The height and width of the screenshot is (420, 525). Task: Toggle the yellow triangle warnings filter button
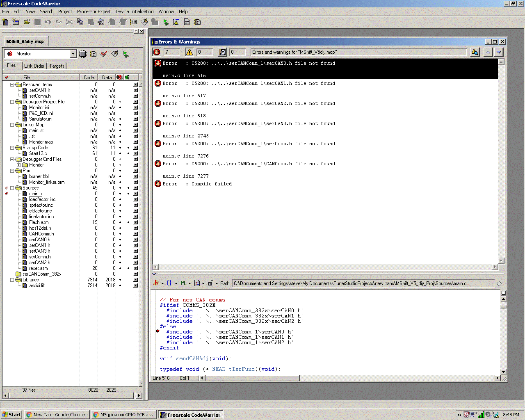click(x=189, y=52)
